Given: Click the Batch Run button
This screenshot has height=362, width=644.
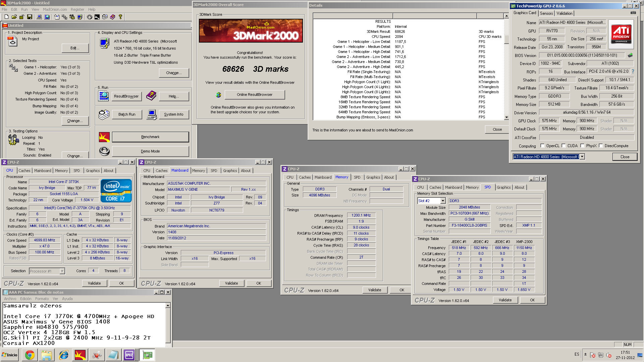Looking at the screenshot, I should 127,114.
